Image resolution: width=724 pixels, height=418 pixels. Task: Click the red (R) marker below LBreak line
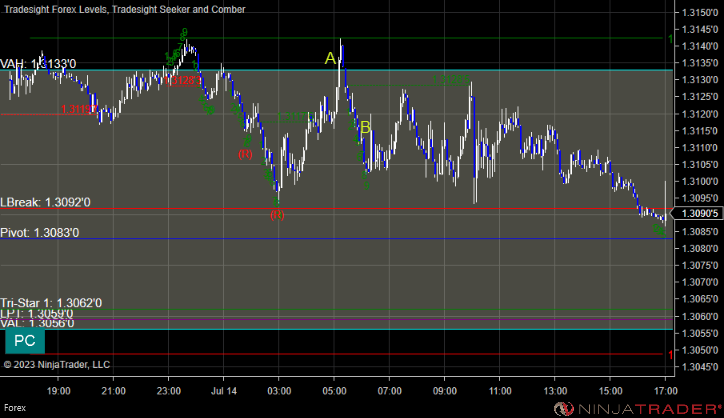pyautogui.click(x=277, y=215)
